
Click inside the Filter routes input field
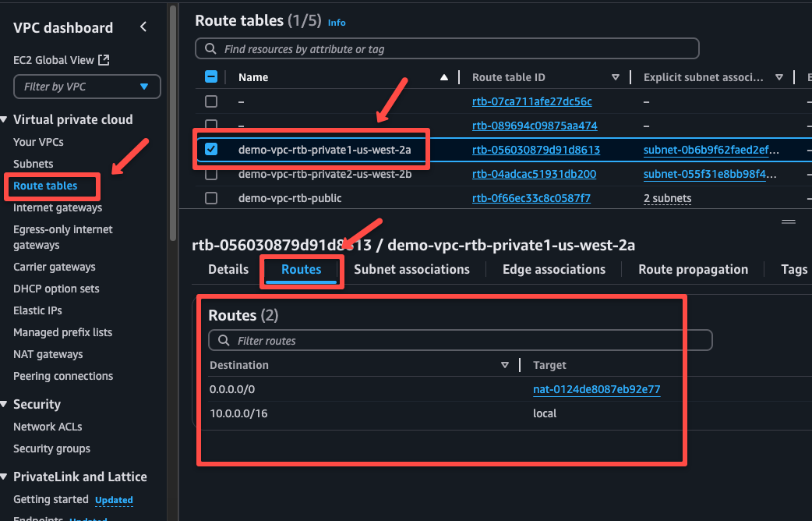click(390, 340)
